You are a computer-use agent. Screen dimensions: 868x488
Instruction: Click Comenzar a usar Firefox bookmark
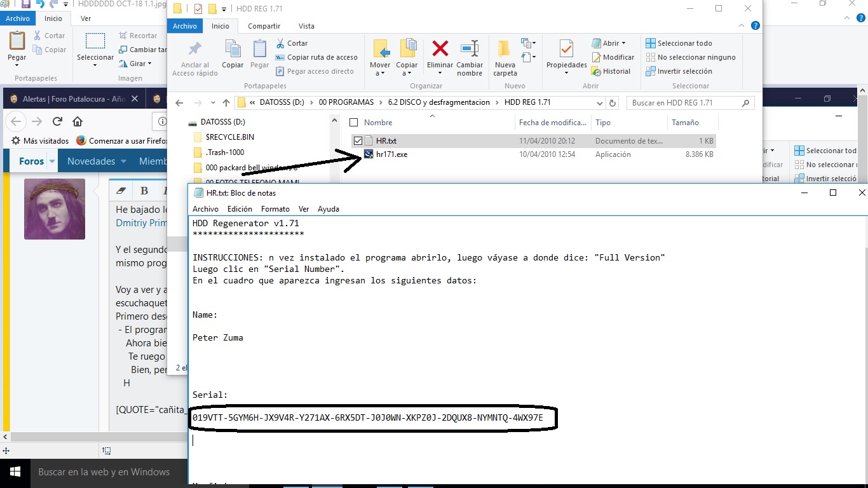point(122,140)
